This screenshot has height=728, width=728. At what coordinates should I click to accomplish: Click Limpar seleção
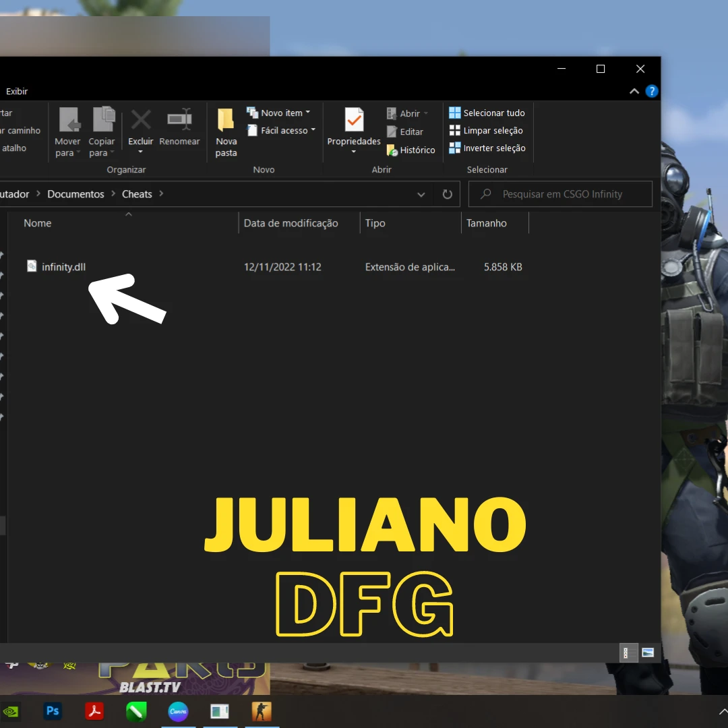tap(486, 131)
